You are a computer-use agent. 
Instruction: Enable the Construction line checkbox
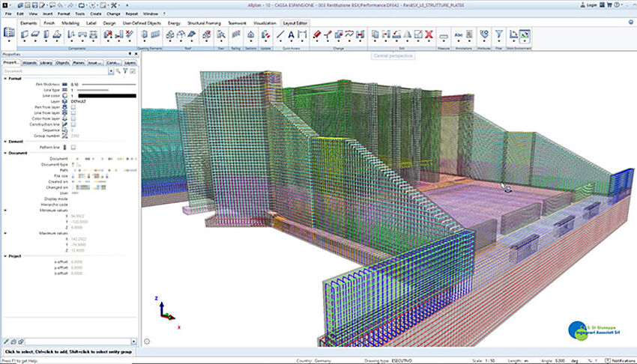coord(73,124)
